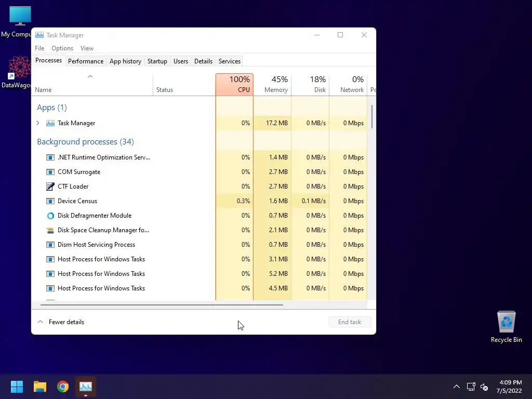Click the Disk Space Cleanup Manager icon
532x399 pixels.
click(50, 230)
